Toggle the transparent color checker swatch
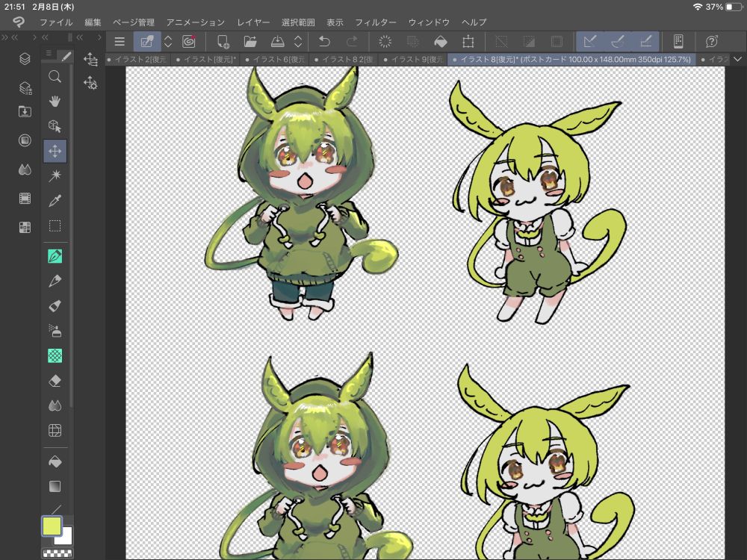 pos(58,553)
